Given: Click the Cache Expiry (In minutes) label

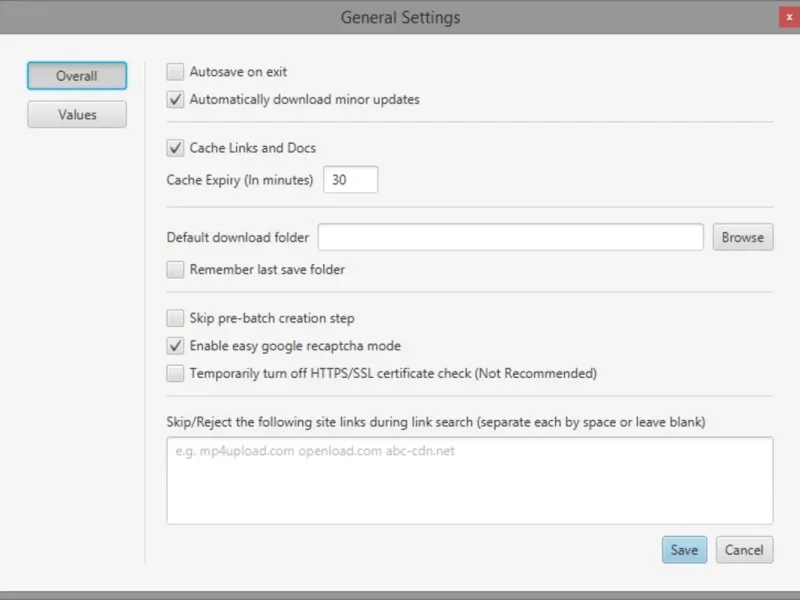Looking at the screenshot, I should click(x=240, y=180).
